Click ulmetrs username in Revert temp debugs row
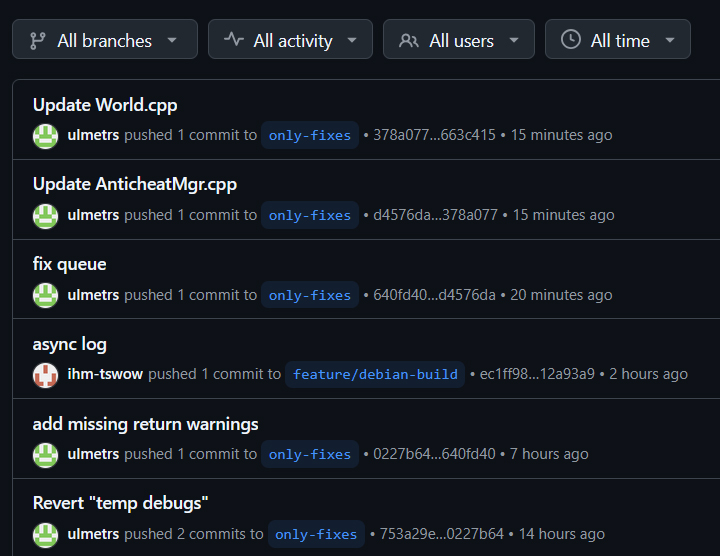This screenshot has height=556, width=720. point(93,534)
